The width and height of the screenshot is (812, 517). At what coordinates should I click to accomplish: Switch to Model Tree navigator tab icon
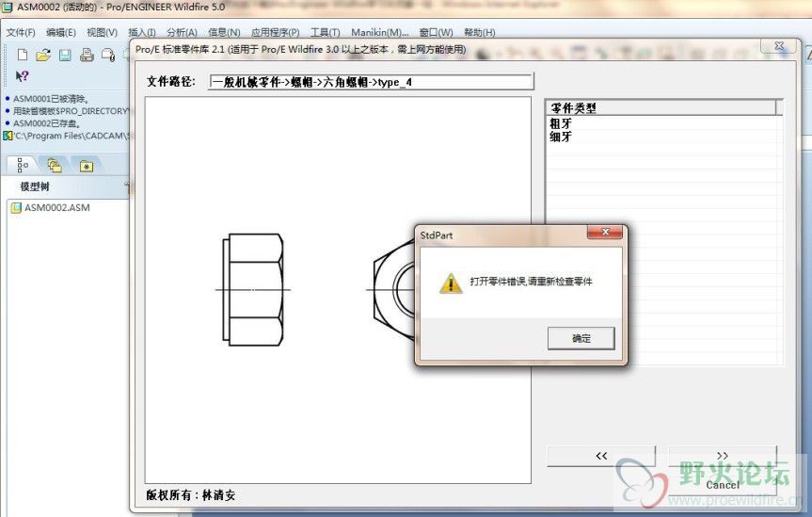coord(23,166)
